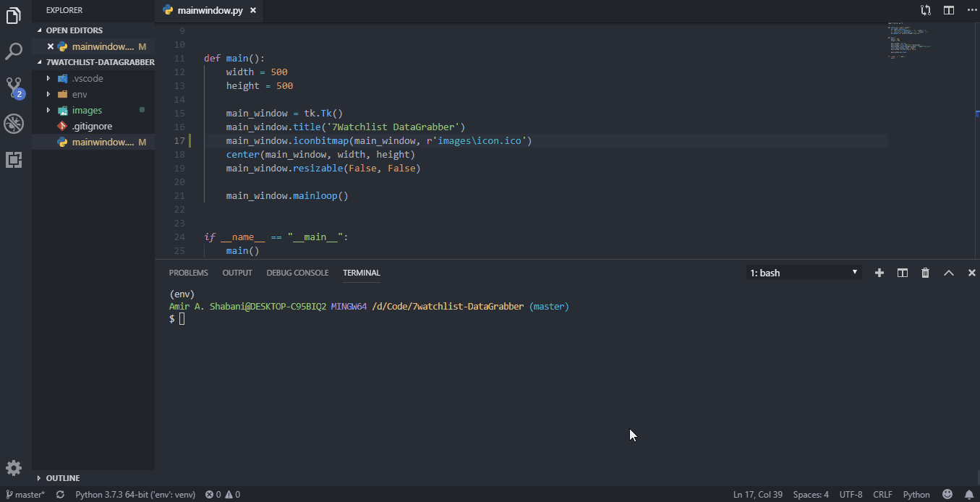Kill the active terminal via trash icon
The width and height of the screenshot is (980, 502).
coord(925,273)
